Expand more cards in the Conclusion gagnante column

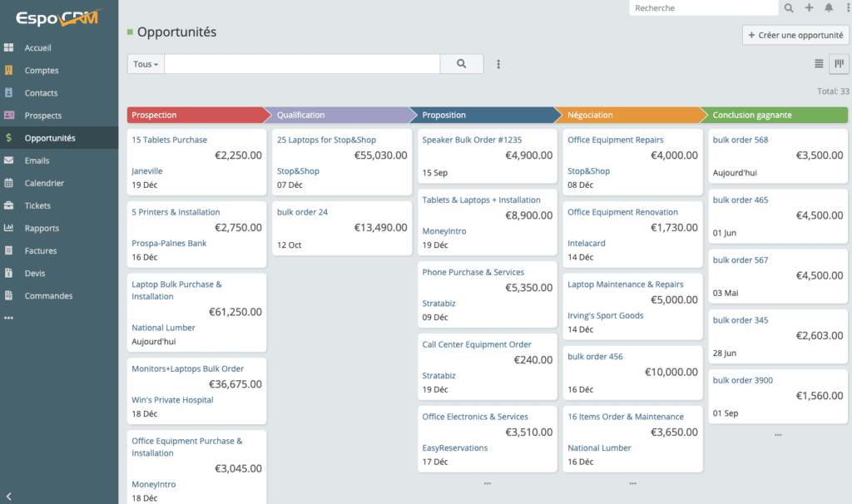pos(777,434)
